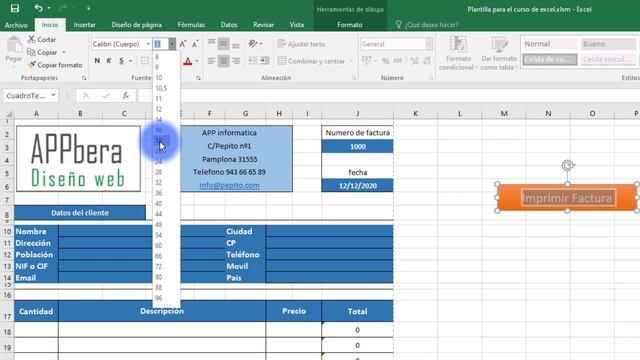The width and height of the screenshot is (640, 360).
Task: Open the borders button
Action: [x=144, y=61]
